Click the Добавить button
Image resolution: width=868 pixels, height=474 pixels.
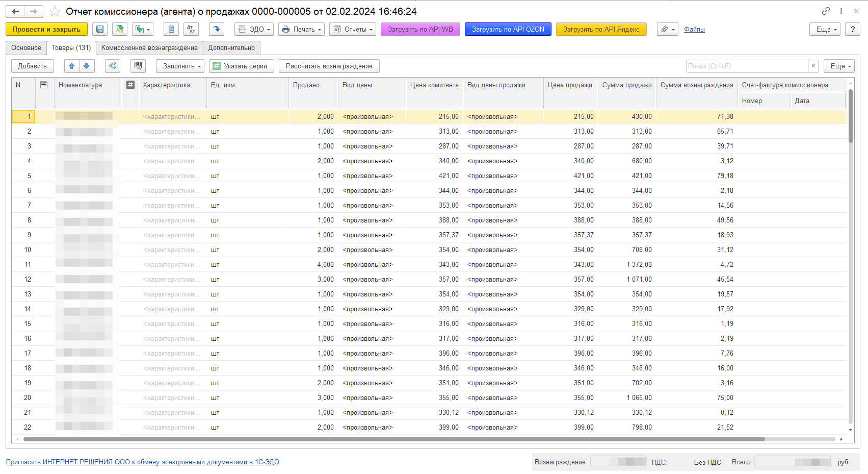coord(32,66)
